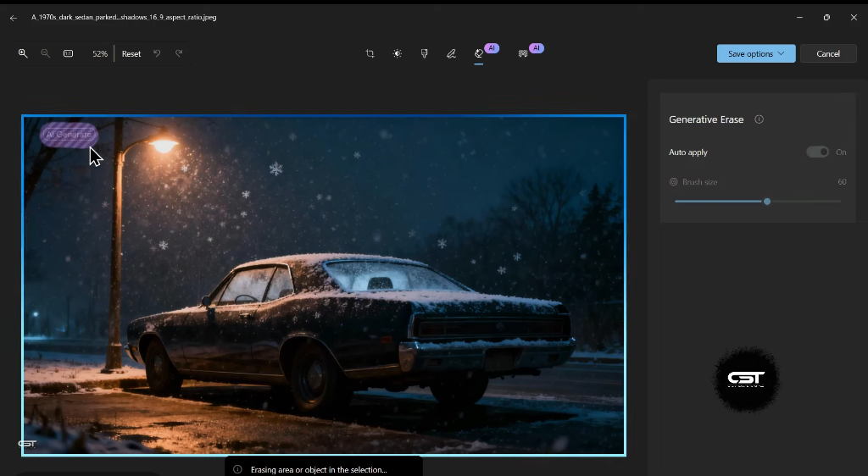Redo the last edit
This screenshot has width=868, height=476.
coord(179,53)
